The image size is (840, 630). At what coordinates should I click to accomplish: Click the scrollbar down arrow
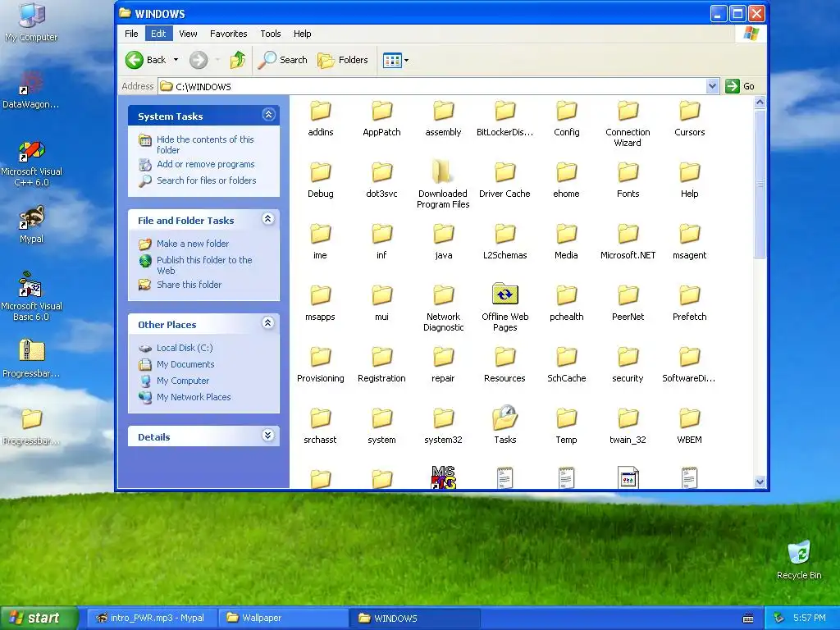[x=760, y=482]
